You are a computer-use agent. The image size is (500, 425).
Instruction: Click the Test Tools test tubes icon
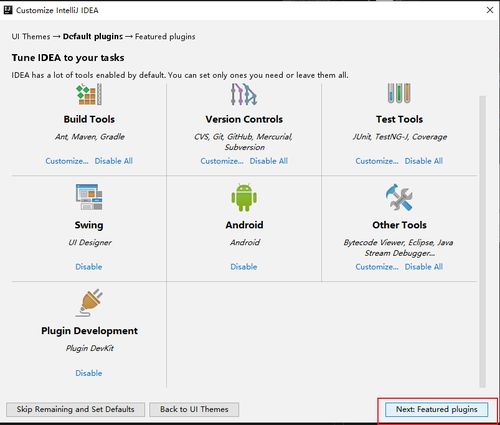pos(399,93)
